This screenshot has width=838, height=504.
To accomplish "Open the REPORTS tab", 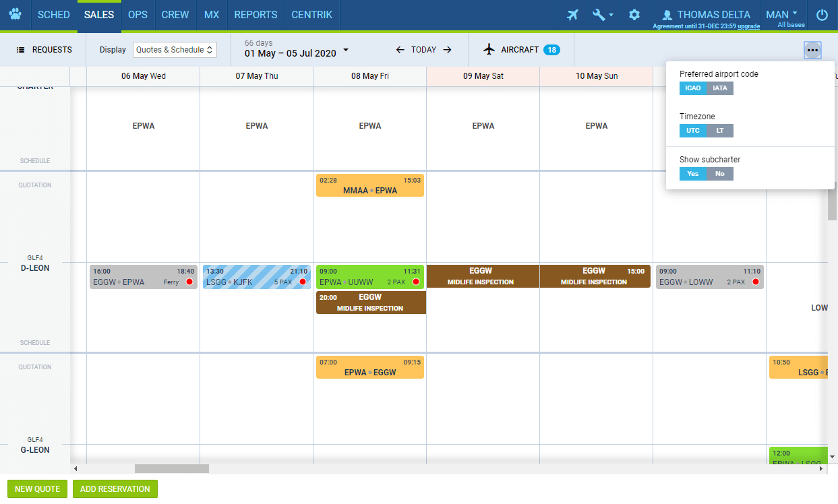I will (256, 15).
